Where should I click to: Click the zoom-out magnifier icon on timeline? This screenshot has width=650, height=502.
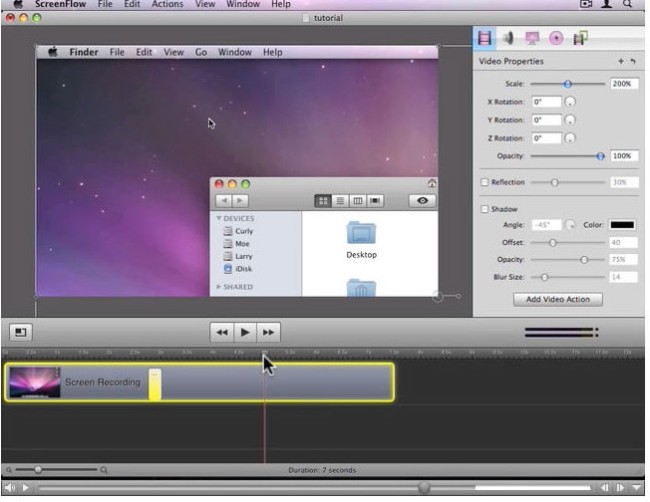[8, 470]
